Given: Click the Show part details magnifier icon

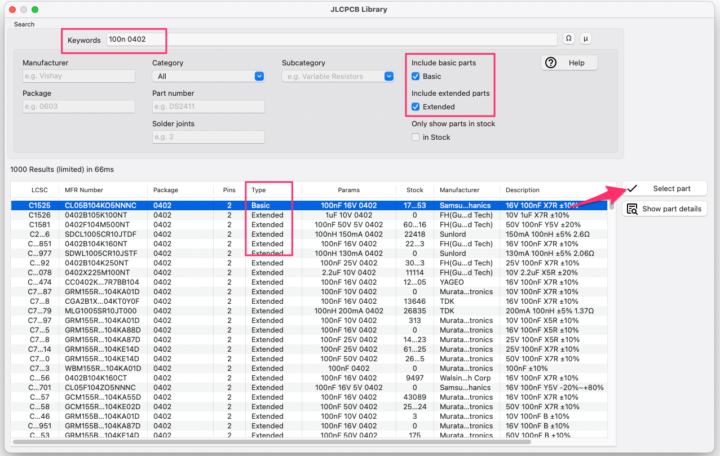Looking at the screenshot, I should click(632, 208).
